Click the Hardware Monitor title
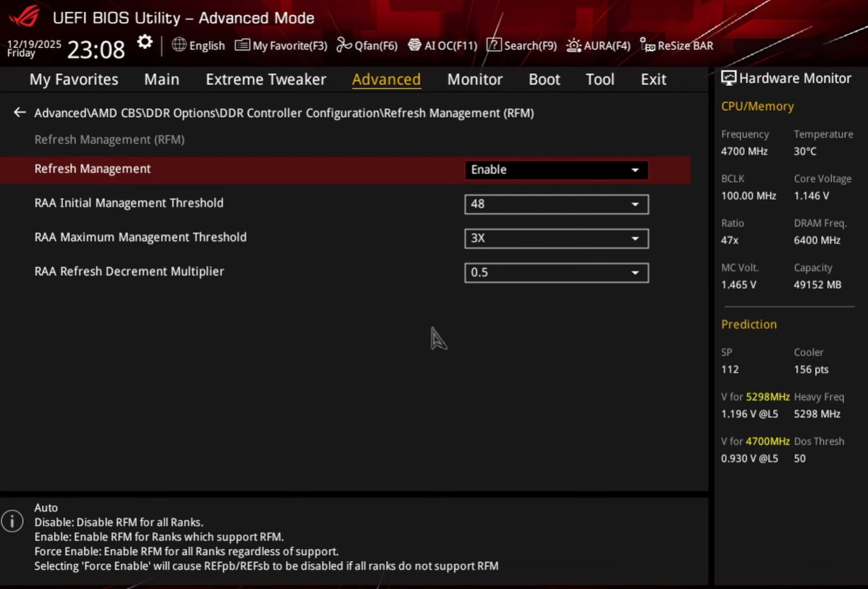This screenshot has height=589, width=868. pos(795,78)
